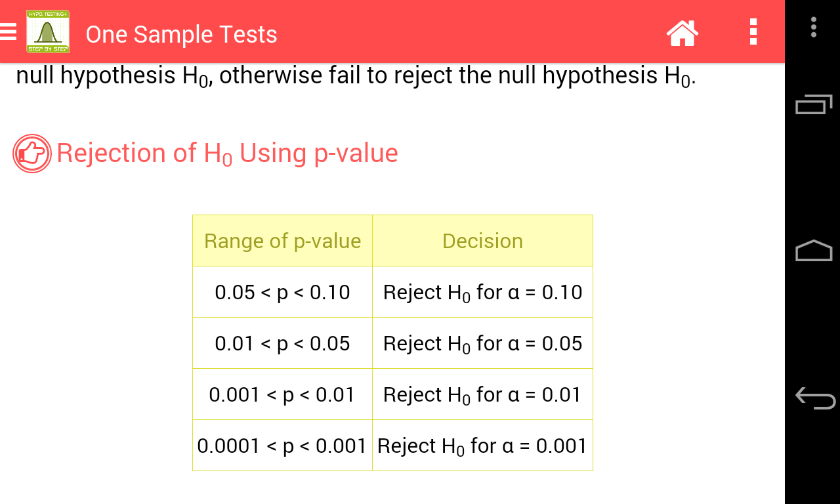Select the 0.001 < p < 0.01 cell
This screenshot has height=504, width=840.
click(x=282, y=394)
